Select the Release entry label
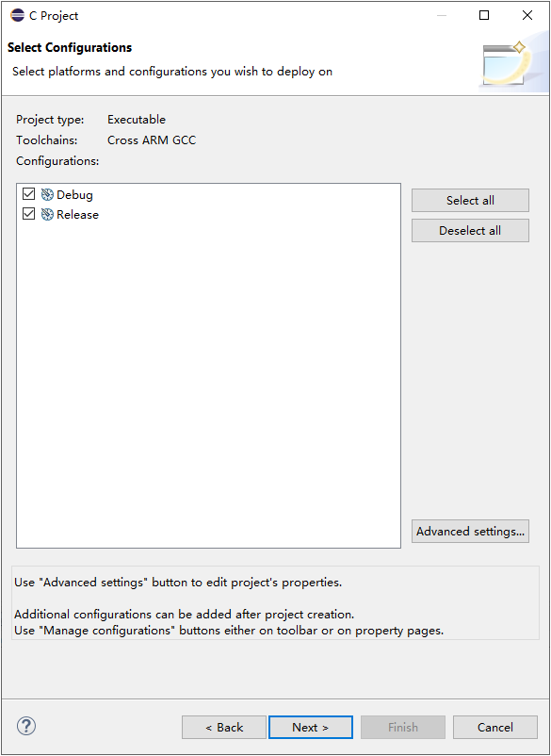Viewport: 551px width, 756px height. click(x=77, y=215)
